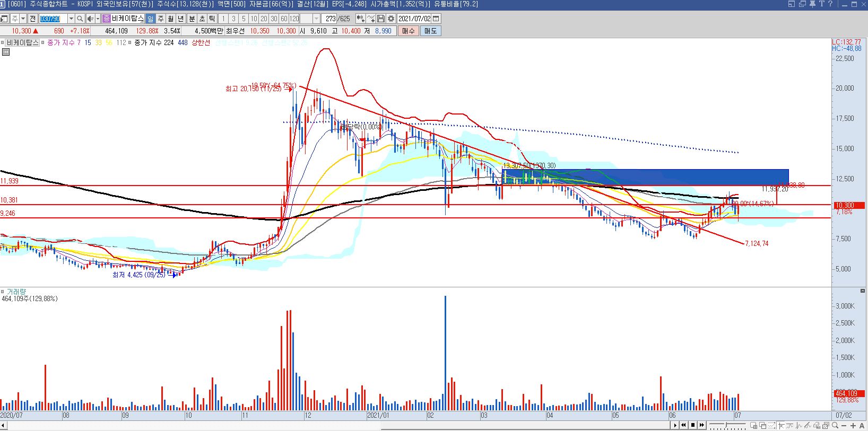
Task: Select tick (틱) chart period
Action: tap(212, 19)
